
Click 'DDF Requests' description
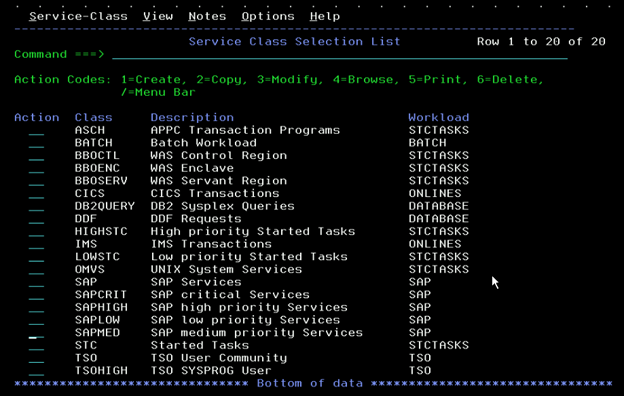(196, 218)
